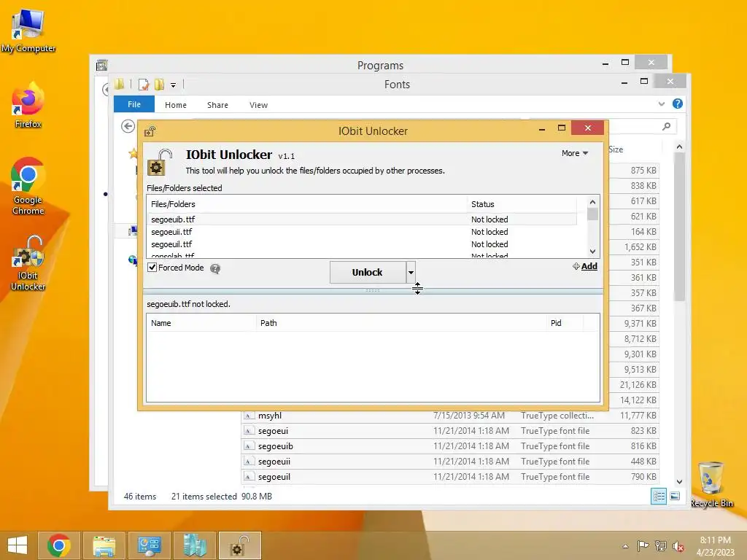
Task: Open Customize Quick Access Toolbar dropdown
Action: point(174,85)
